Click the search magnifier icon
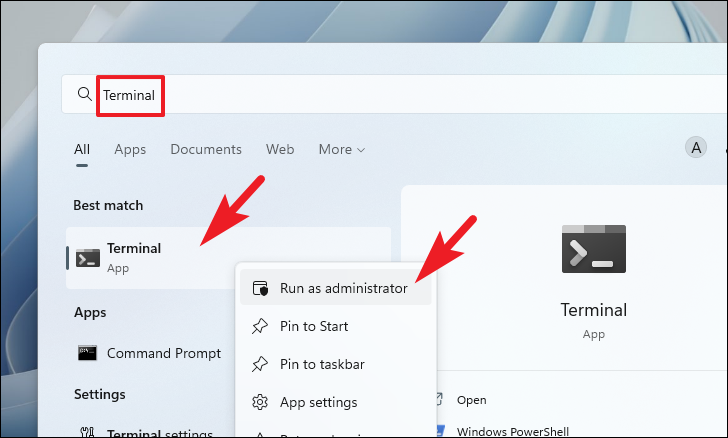This screenshot has height=438, width=728. (84, 94)
